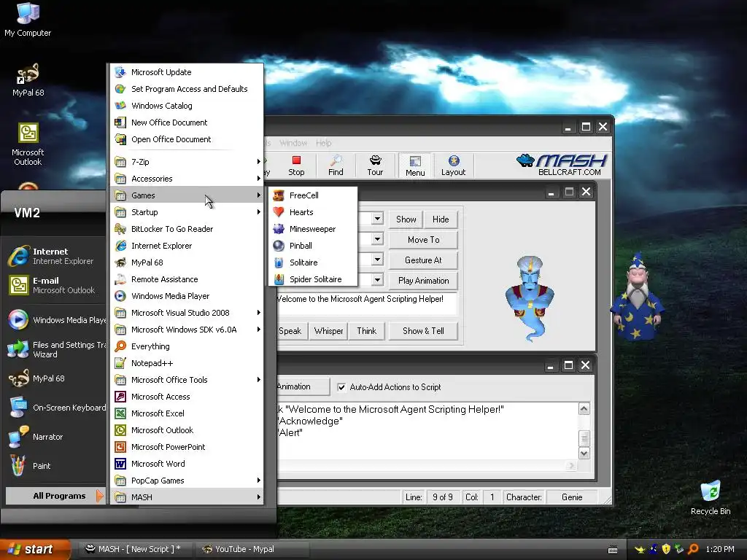This screenshot has height=560, width=747.
Task: Click the Merlin wizard character
Action: (636, 296)
